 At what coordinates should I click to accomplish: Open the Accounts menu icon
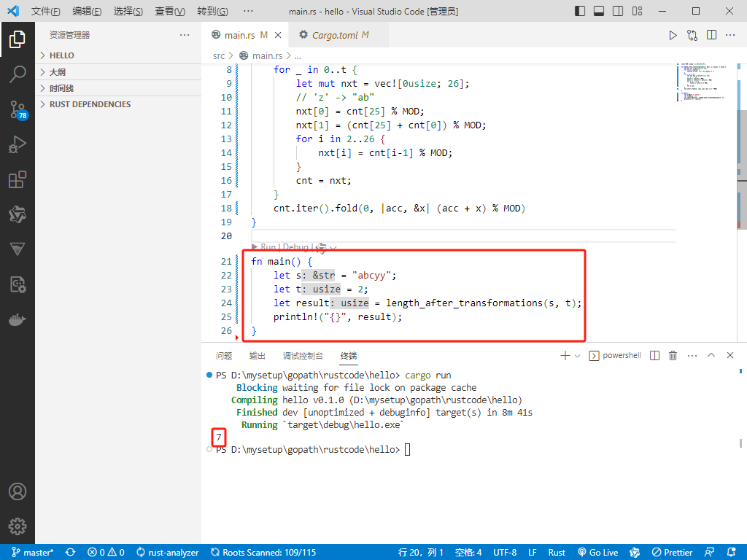18,491
